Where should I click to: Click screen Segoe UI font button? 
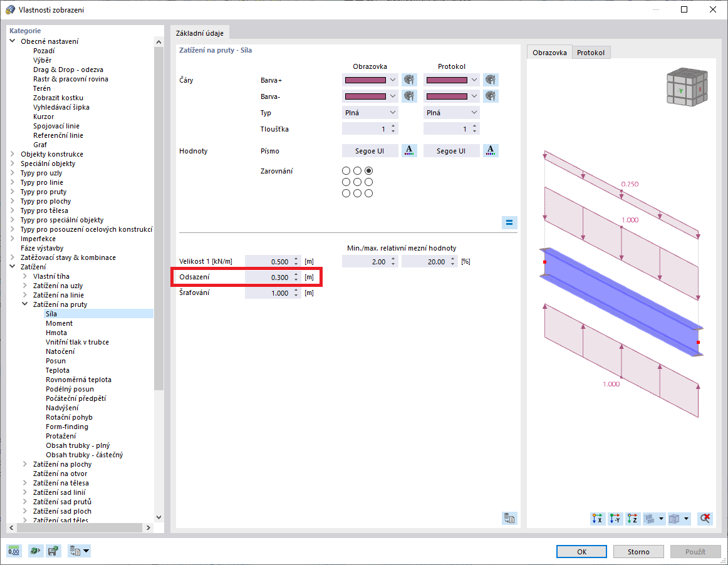[x=370, y=151]
